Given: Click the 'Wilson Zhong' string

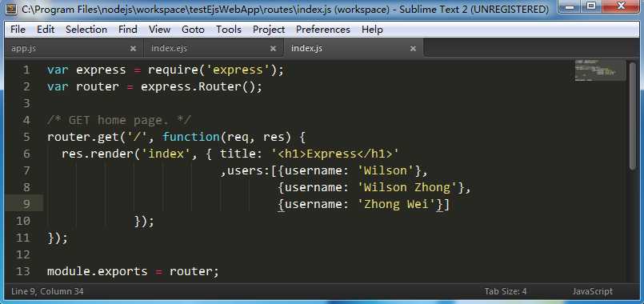Looking at the screenshot, I should (407, 188).
